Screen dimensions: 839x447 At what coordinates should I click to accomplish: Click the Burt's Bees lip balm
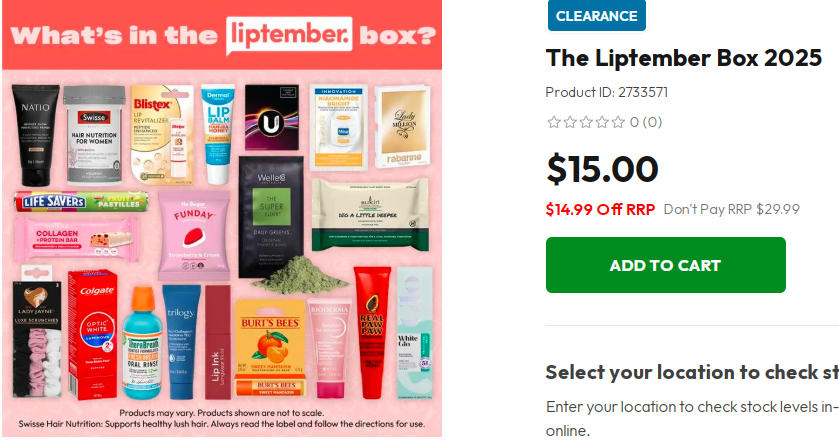(270, 347)
